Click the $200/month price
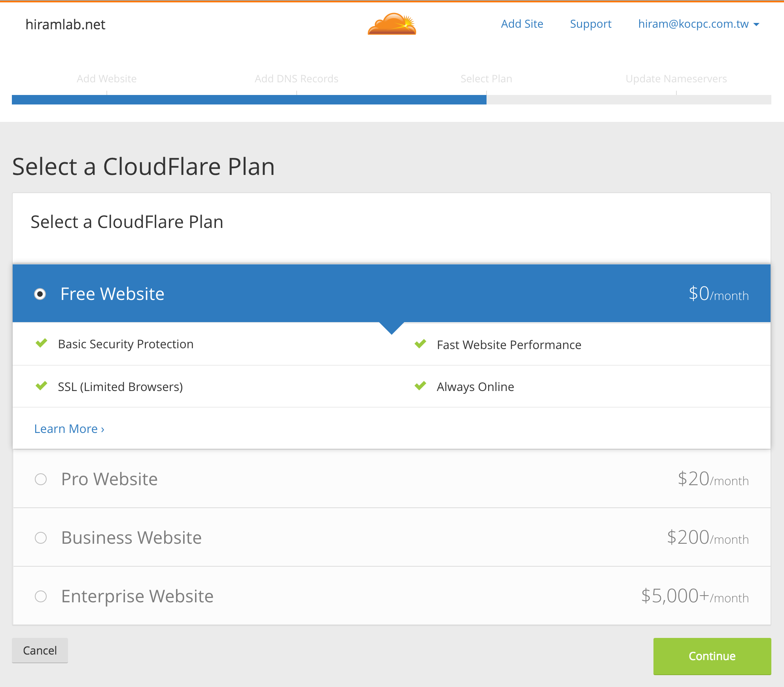Image resolution: width=784 pixels, height=687 pixels. tap(708, 537)
